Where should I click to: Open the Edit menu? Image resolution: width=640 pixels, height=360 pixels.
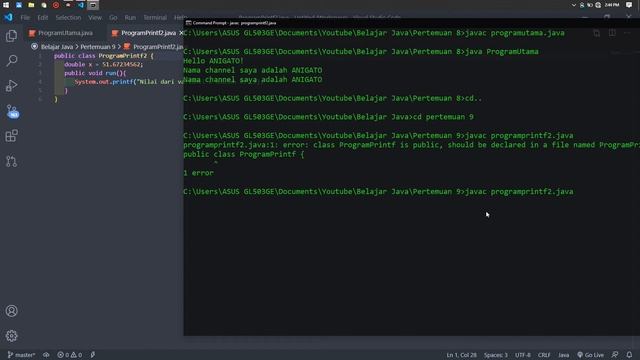pos(43,18)
